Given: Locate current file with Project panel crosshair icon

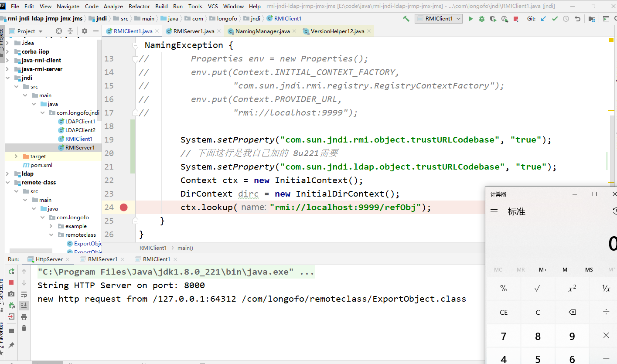Looking at the screenshot, I should click(59, 31).
